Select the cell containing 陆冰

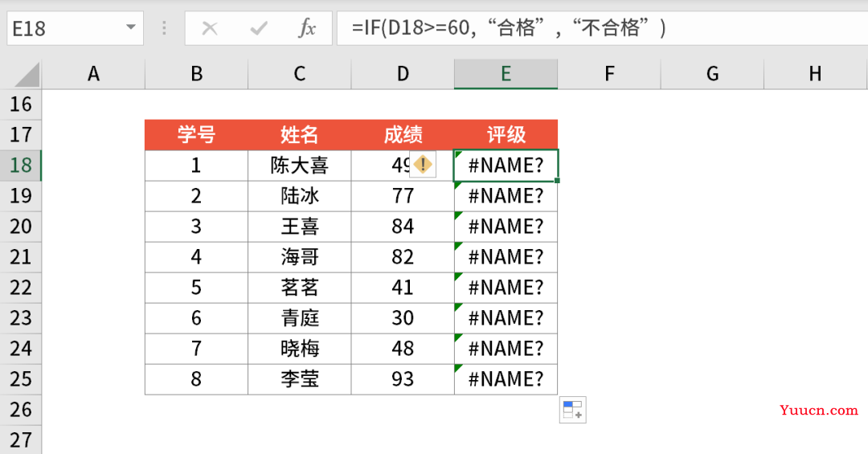click(300, 195)
